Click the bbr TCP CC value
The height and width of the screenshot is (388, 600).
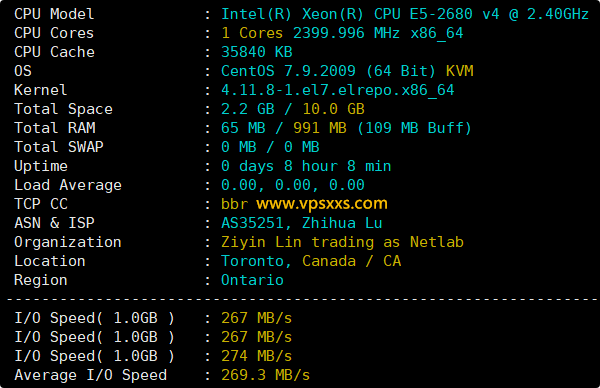point(235,204)
